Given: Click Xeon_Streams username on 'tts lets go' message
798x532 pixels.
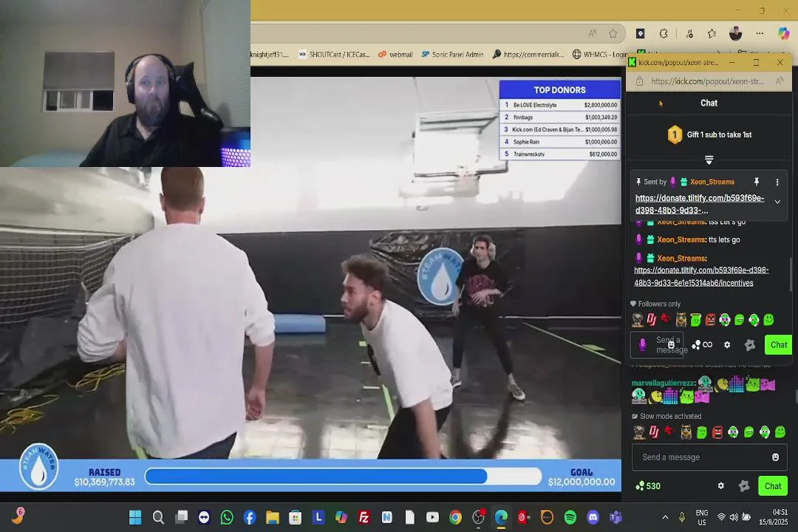Looking at the screenshot, I should click(681, 240).
